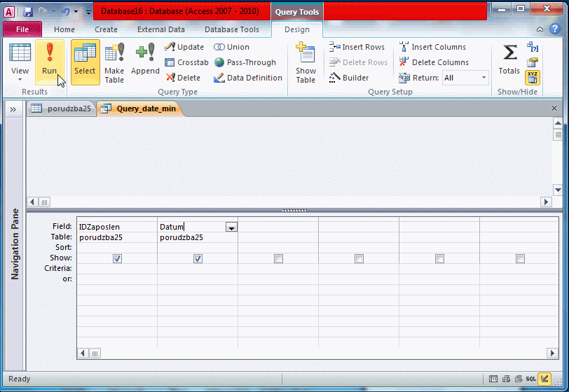
Task: Delete Columns from query grid
Action: [434, 62]
